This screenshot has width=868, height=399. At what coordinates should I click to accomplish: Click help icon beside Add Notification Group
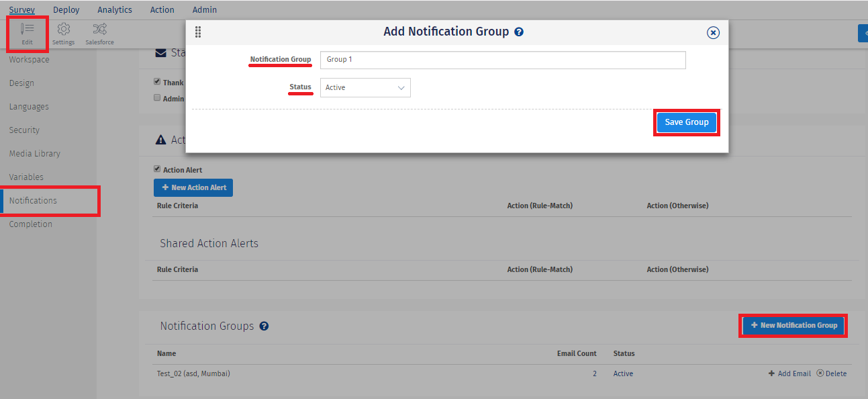pyautogui.click(x=519, y=32)
